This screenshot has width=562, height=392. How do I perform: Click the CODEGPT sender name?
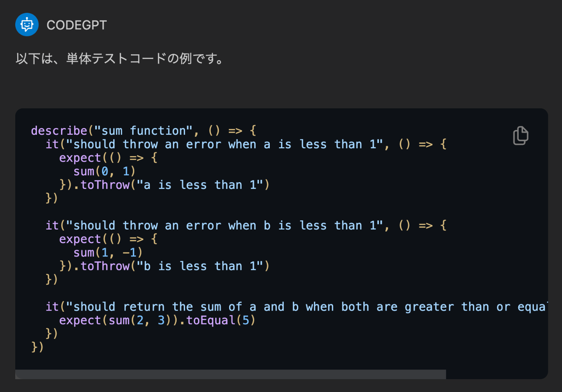(x=77, y=25)
